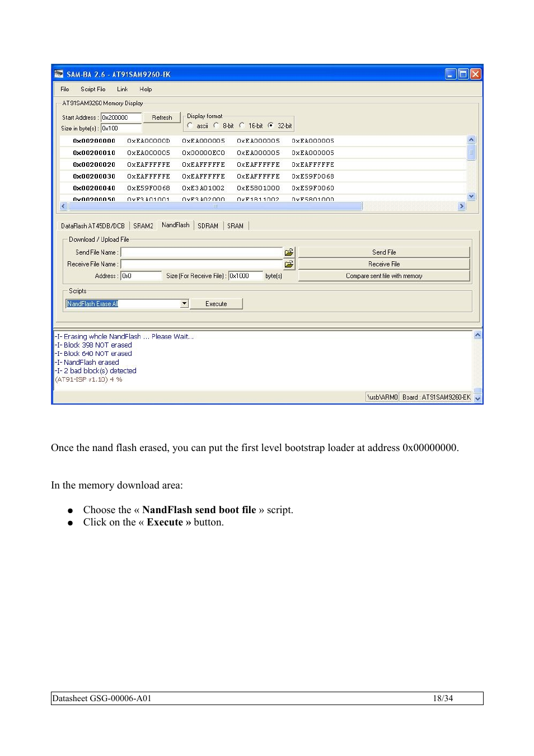Click log console scroll up arrow
The height and width of the screenshot is (756, 534).
478,335
